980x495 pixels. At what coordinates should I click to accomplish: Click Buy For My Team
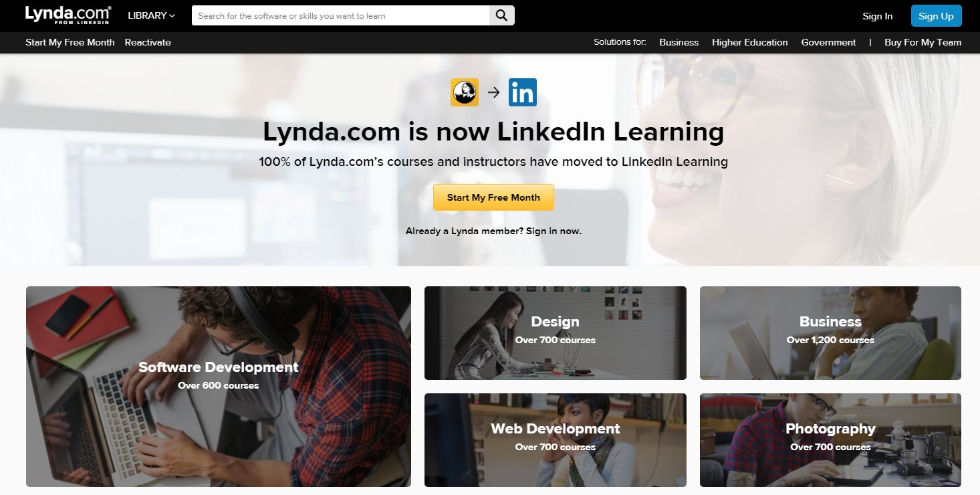pos(923,42)
